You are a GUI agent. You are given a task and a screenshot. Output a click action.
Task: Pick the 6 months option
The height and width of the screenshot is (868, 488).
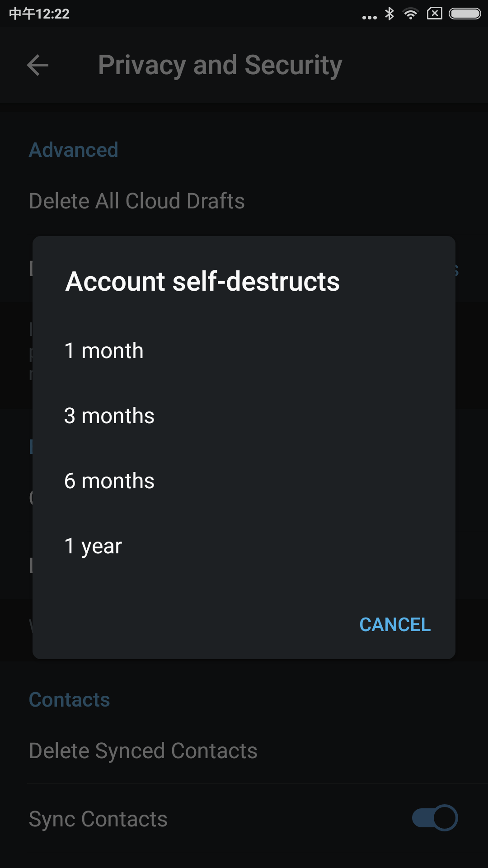point(244,481)
